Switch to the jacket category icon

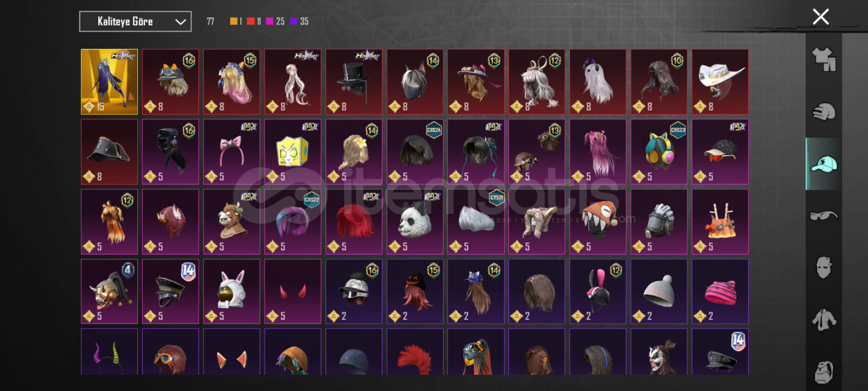coord(824,319)
